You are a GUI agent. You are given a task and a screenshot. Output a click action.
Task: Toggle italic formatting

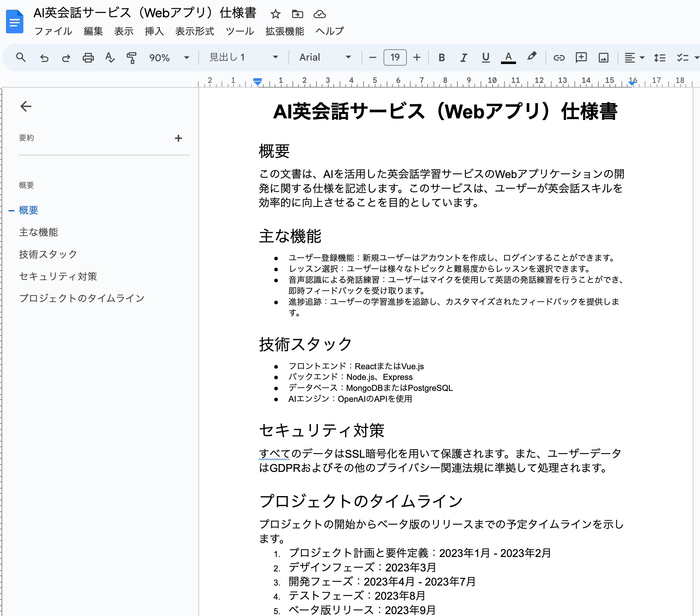tap(464, 57)
